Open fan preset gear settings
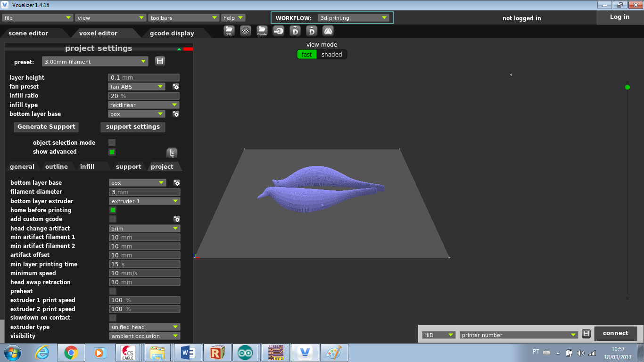644x362 pixels. [176, 87]
